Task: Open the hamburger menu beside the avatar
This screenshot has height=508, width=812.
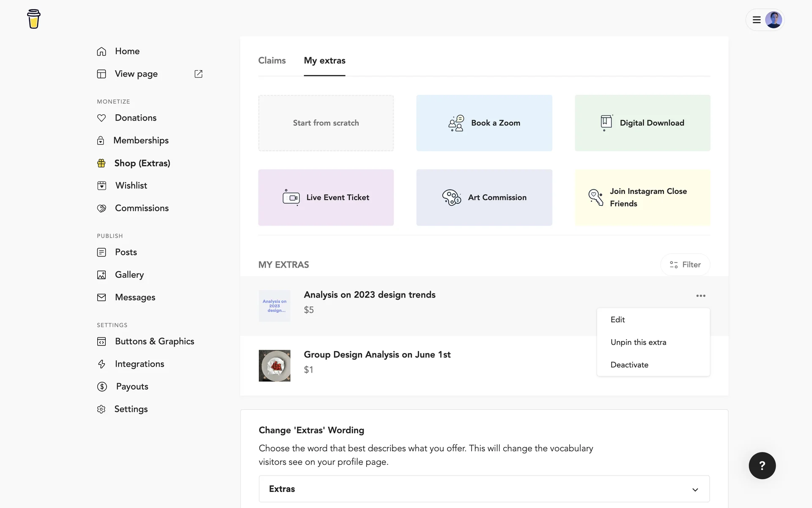Action: [x=757, y=20]
